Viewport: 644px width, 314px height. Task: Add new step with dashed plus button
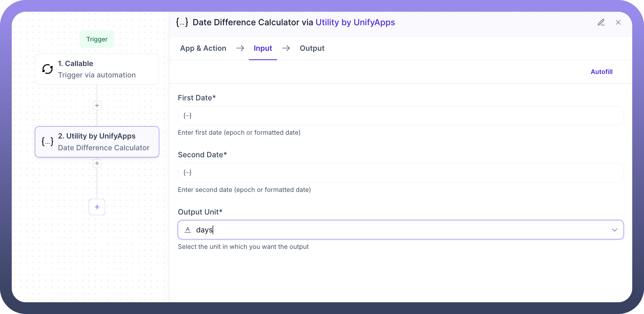97,207
